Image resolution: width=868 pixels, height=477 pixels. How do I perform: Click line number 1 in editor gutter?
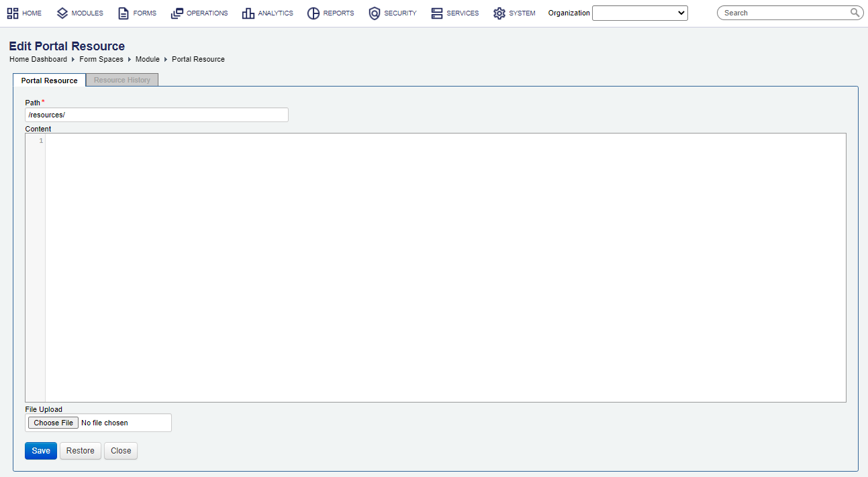pyautogui.click(x=41, y=140)
